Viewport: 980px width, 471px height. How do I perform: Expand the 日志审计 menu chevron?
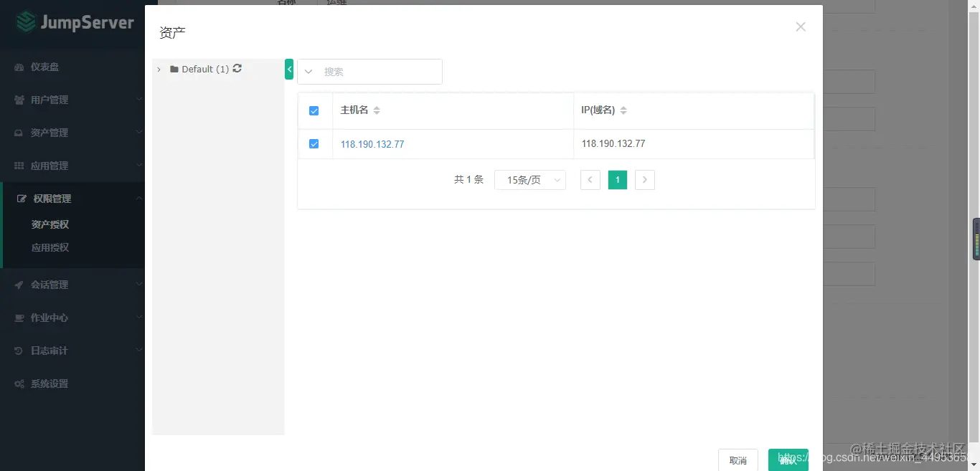pyautogui.click(x=139, y=351)
